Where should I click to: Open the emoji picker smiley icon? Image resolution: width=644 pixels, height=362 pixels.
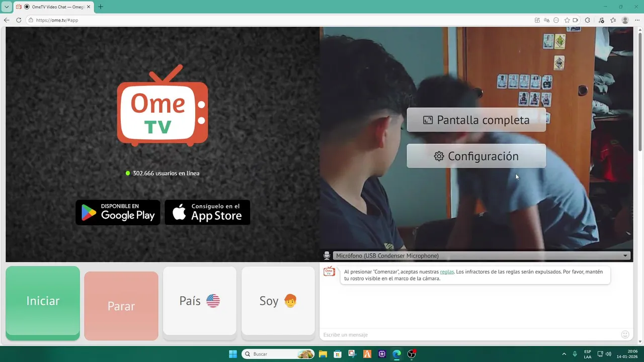point(625,334)
